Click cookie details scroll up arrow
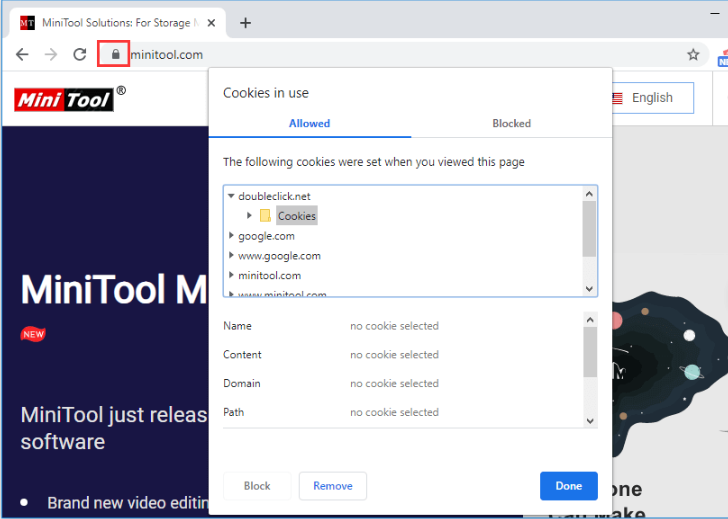The image size is (728, 519). 590,320
